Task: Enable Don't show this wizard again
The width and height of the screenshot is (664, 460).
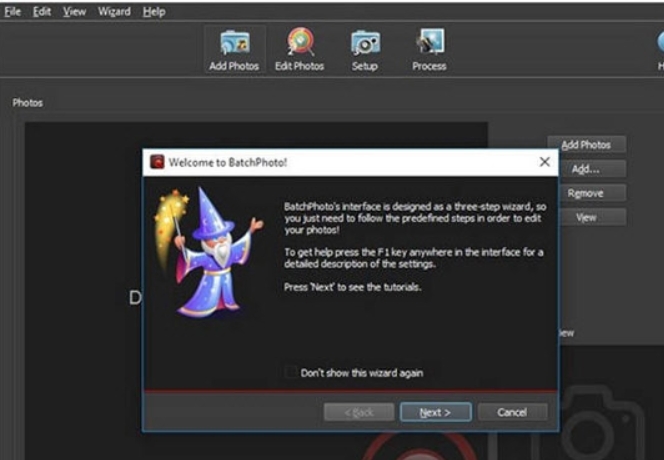Action: [291, 373]
